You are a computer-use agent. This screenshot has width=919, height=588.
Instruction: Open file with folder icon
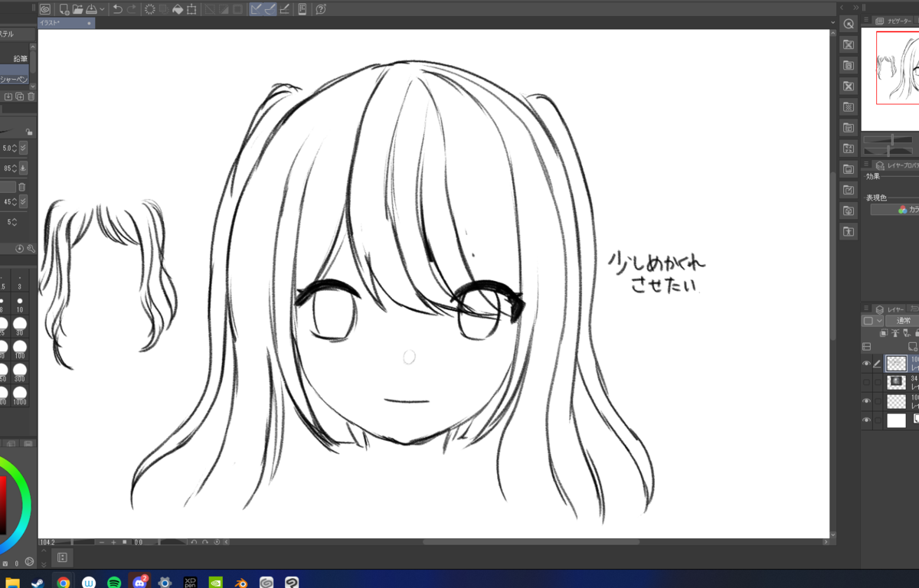[77, 9]
